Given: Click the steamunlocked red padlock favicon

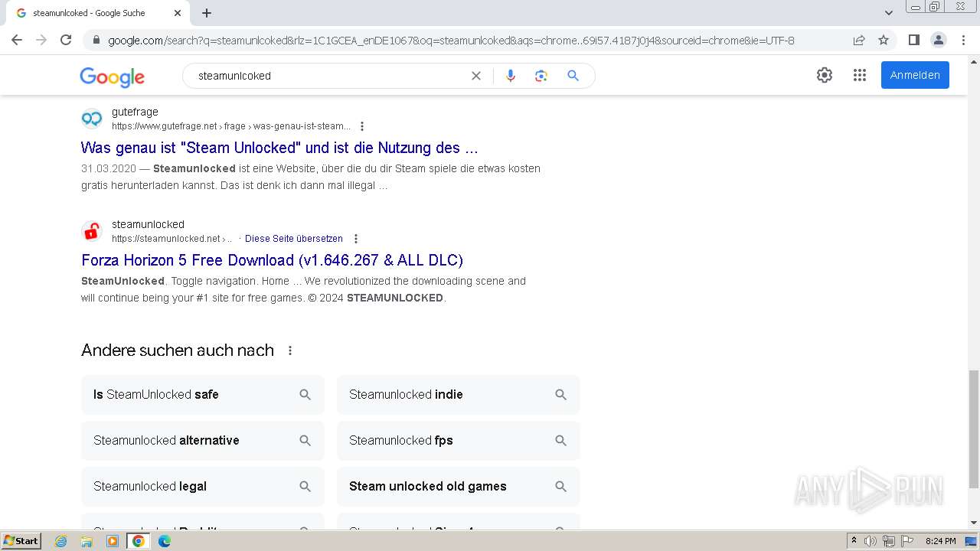Looking at the screenshot, I should [x=92, y=231].
